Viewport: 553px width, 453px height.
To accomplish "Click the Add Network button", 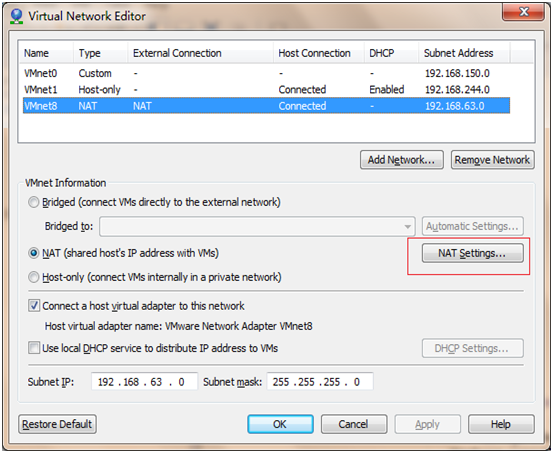I will pos(402,160).
